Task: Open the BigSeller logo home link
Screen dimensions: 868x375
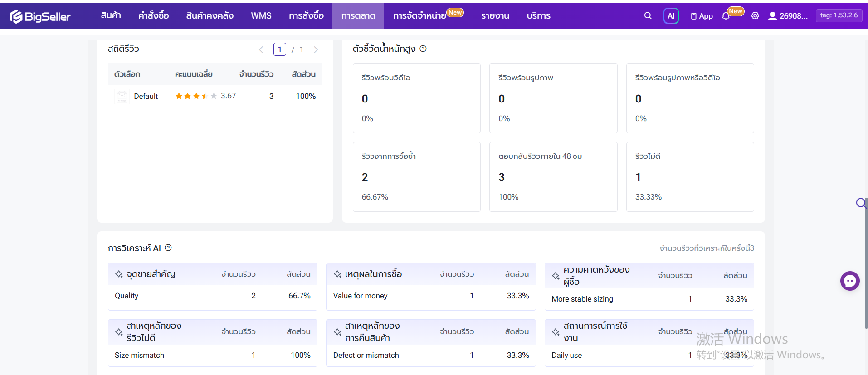Action: pos(40,16)
